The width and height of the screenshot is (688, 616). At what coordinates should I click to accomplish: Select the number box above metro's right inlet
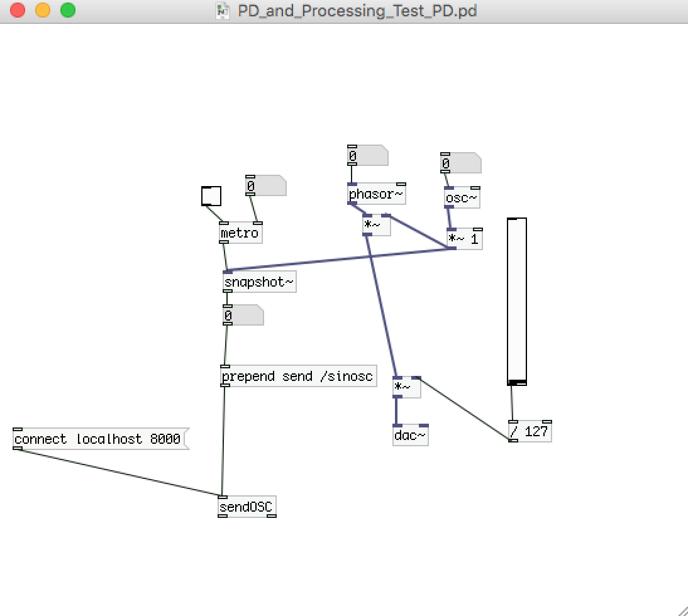point(266,185)
